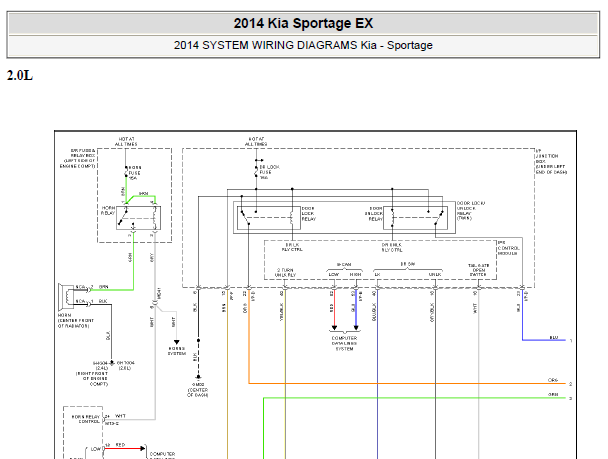Click the RED label at pin 12
The height and width of the screenshot is (459, 608).
coord(120,445)
